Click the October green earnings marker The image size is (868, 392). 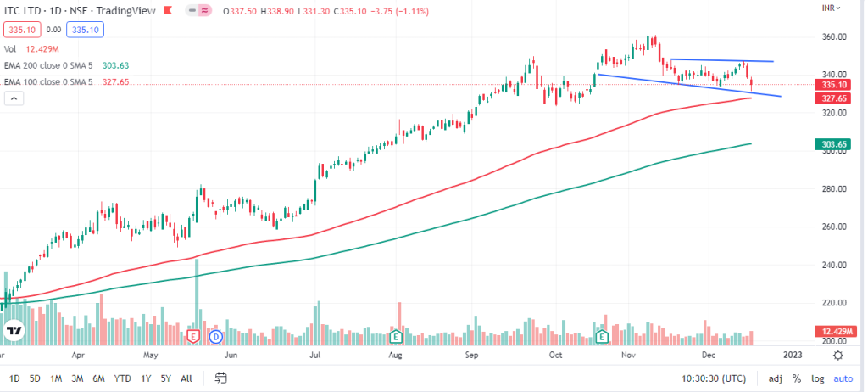pos(602,337)
